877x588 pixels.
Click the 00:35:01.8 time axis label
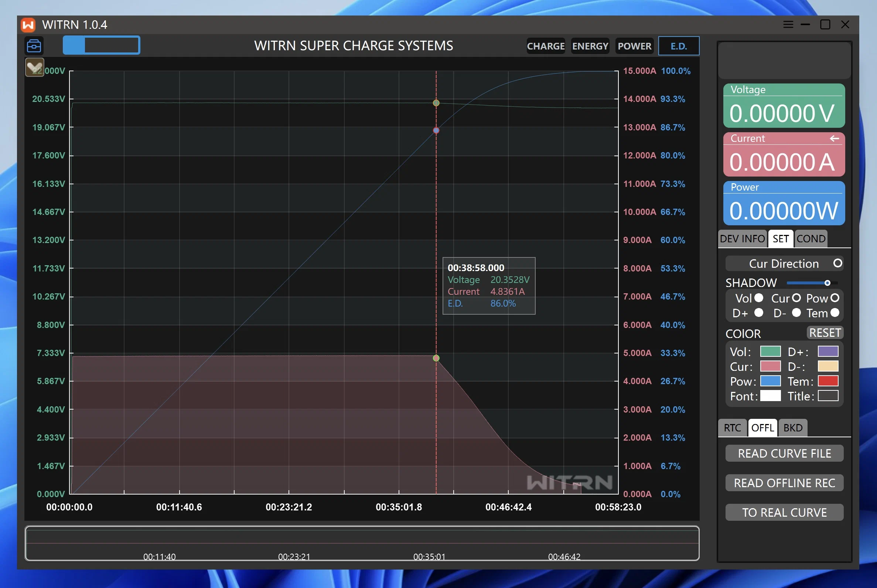399,507
